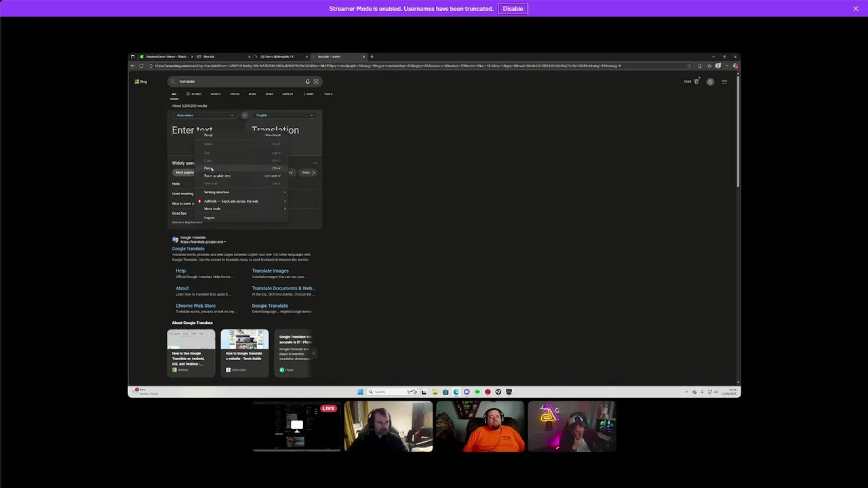The width and height of the screenshot is (868, 488).
Task: Choose Paste as plain text in context menu
Action: point(243,176)
